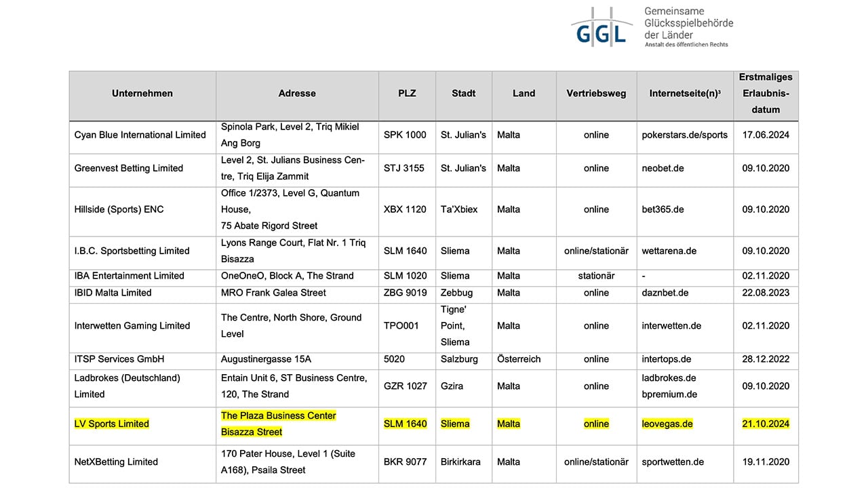
Task: Click the highlighted 'leovegas.de' entry
Action: tap(667, 424)
